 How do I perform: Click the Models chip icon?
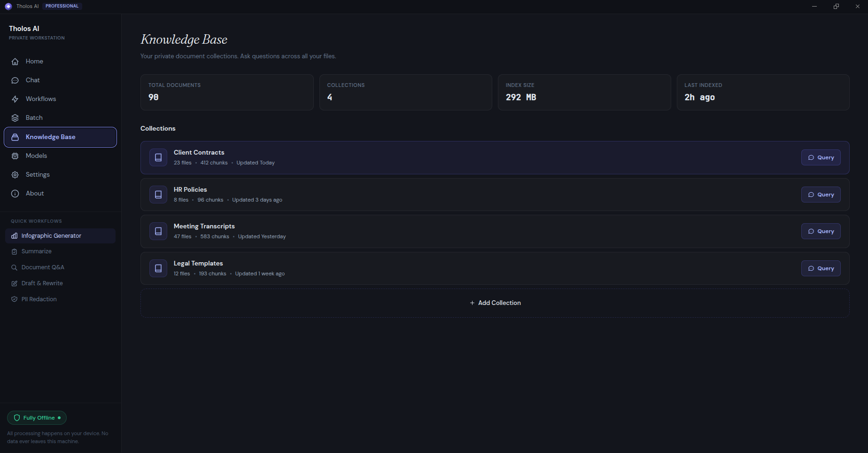[15, 156]
